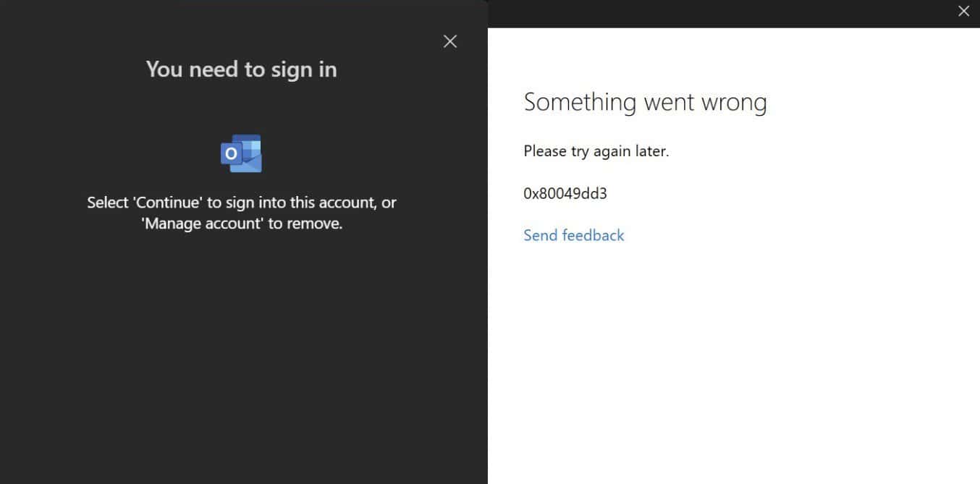
Task: Click the Outlook brand mark above the sign-in text
Action: [241, 153]
